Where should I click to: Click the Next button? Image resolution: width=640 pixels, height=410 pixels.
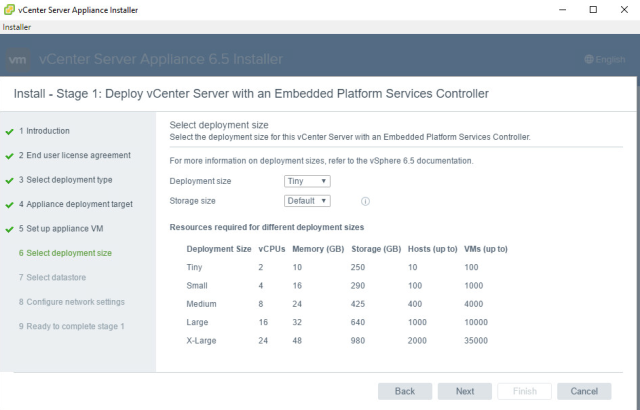(465, 391)
